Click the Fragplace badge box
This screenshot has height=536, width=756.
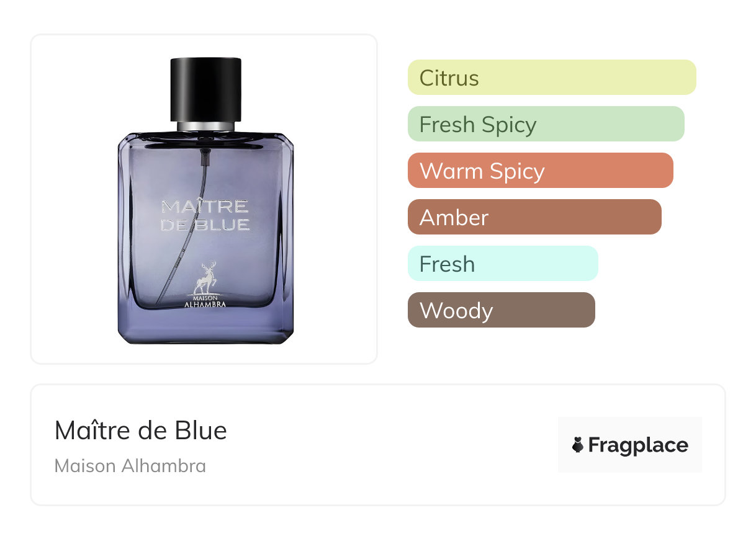[x=630, y=445]
